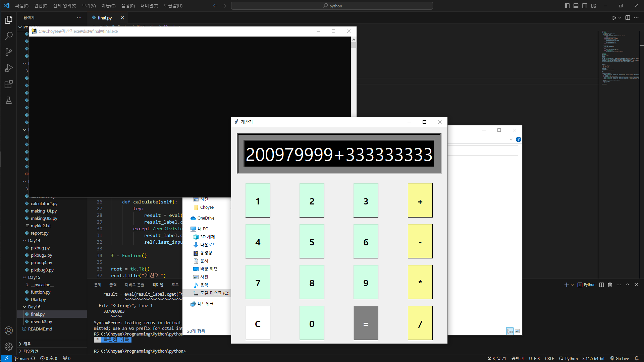Open the Extensions view icon
The height and width of the screenshot is (362, 644).
(9, 84)
